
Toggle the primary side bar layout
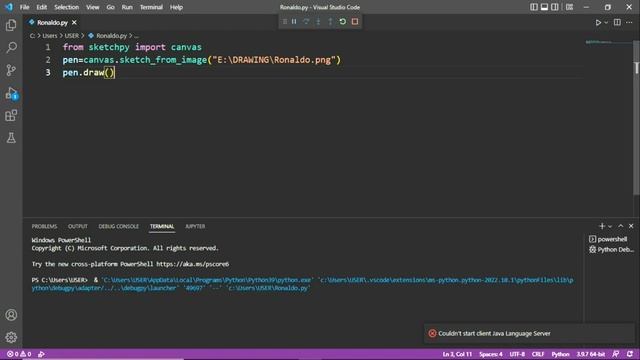coord(533,7)
